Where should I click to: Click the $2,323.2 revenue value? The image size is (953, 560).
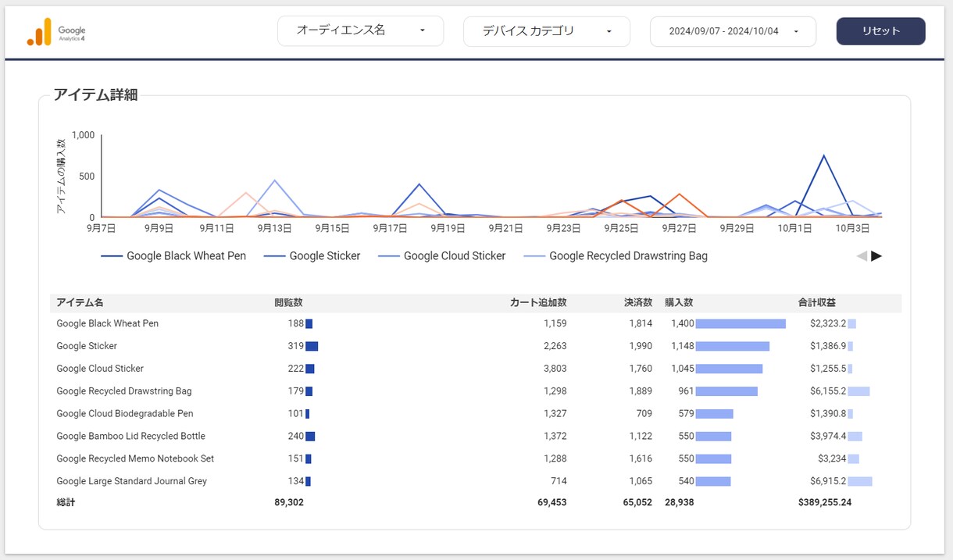click(828, 323)
